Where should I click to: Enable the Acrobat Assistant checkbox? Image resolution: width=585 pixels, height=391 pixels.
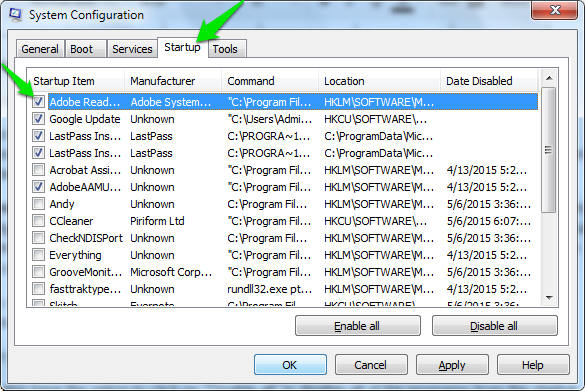(38, 170)
